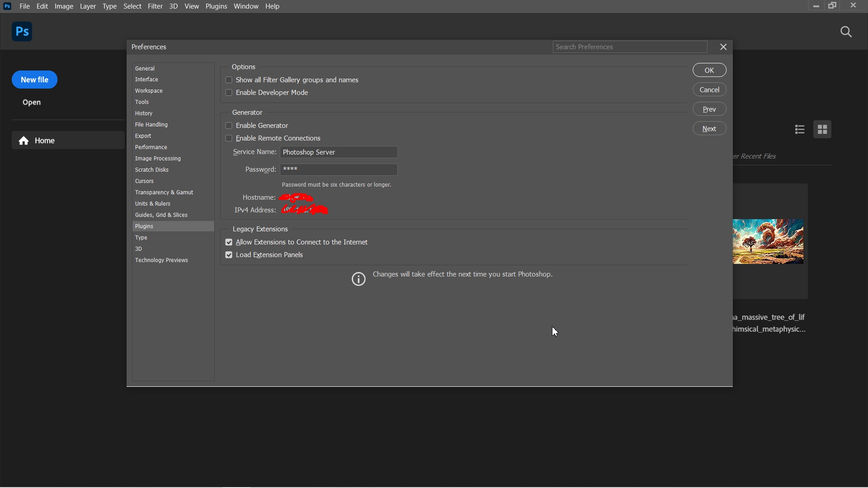The width and height of the screenshot is (868, 488).
Task: Switch recent files to list view
Action: click(800, 130)
